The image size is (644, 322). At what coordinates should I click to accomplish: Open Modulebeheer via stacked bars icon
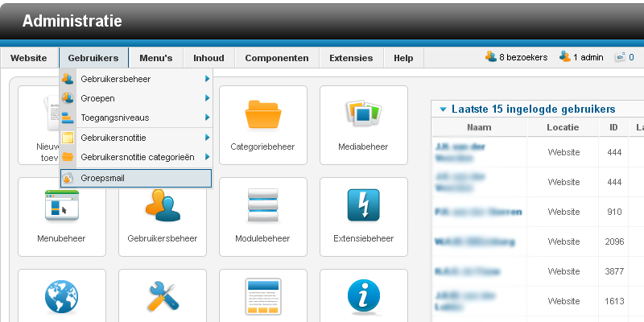coord(263,205)
